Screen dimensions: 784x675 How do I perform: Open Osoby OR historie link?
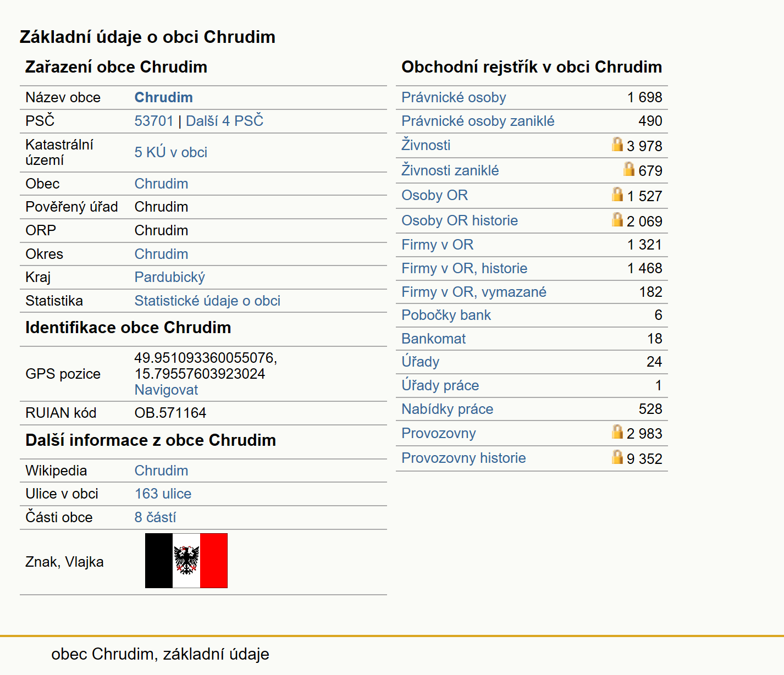click(x=460, y=220)
